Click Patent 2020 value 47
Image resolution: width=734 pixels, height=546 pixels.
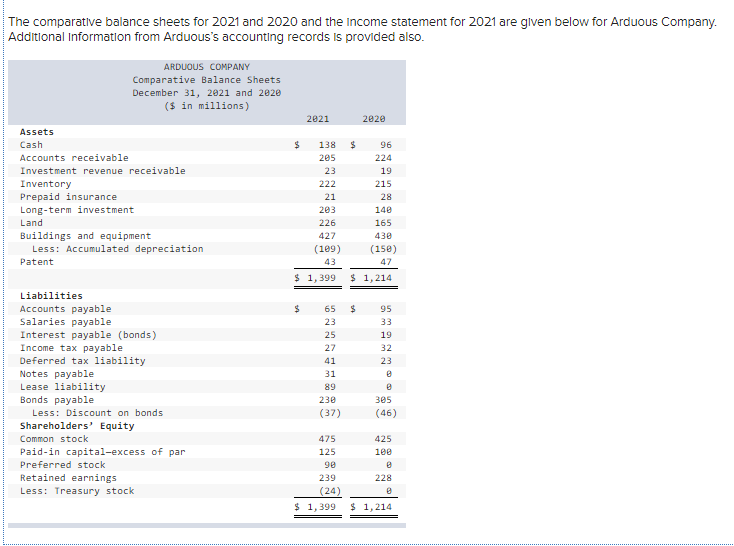click(x=386, y=262)
